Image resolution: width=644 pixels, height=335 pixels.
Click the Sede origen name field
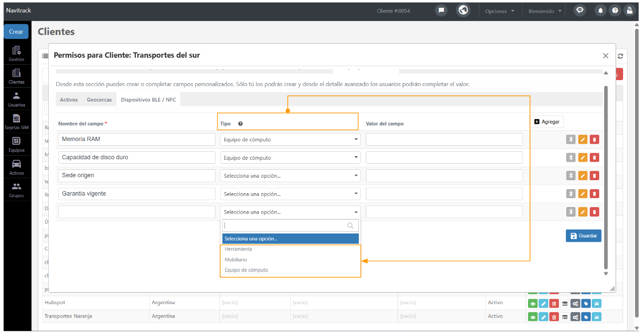137,176
